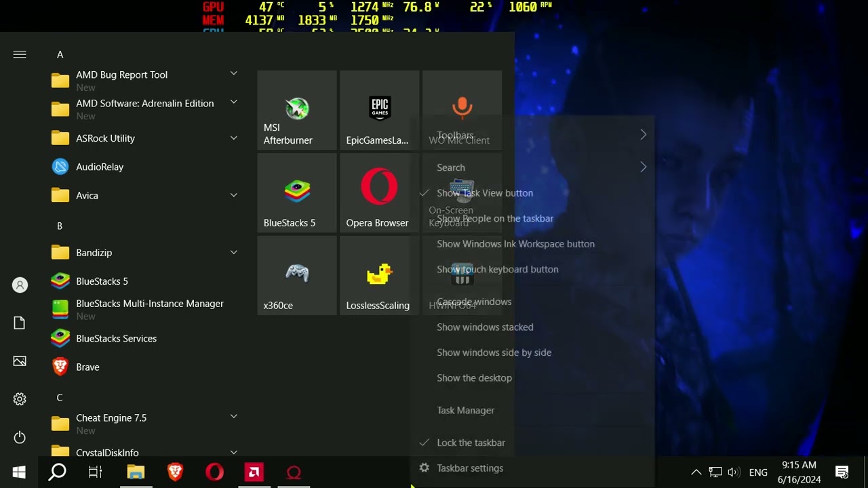Image resolution: width=868 pixels, height=488 pixels.
Task: Jump to letter B section header
Action: pyautogui.click(x=60, y=226)
